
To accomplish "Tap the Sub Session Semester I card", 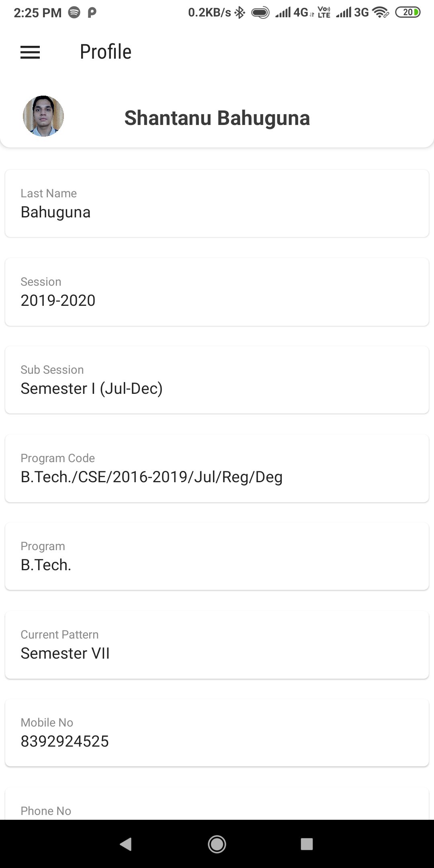I will pos(217,380).
